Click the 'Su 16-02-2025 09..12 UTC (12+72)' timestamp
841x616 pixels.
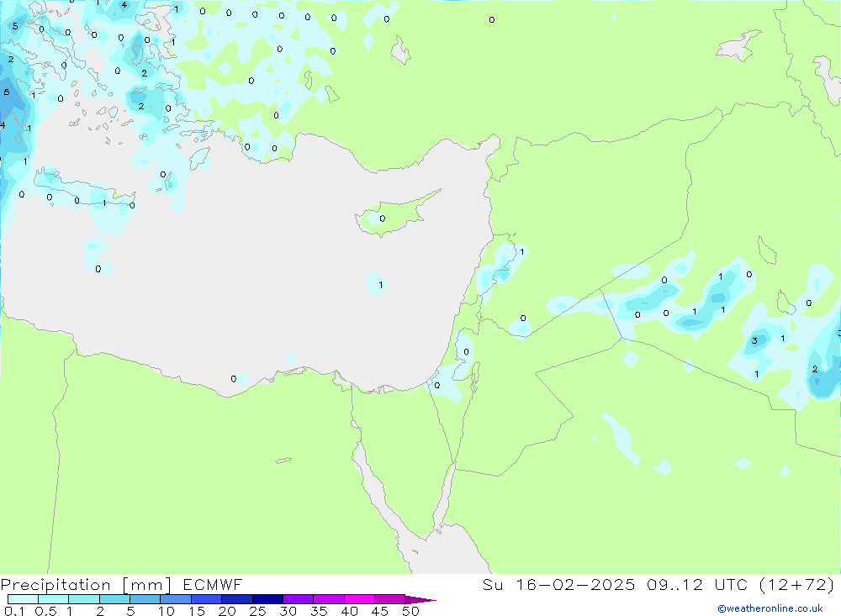(659, 585)
